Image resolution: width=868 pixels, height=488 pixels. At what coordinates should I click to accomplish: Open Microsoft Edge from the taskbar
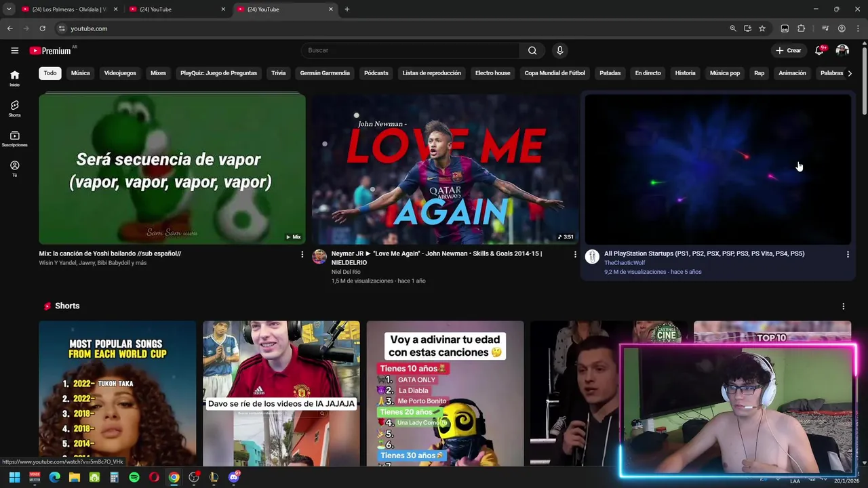tap(54, 477)
